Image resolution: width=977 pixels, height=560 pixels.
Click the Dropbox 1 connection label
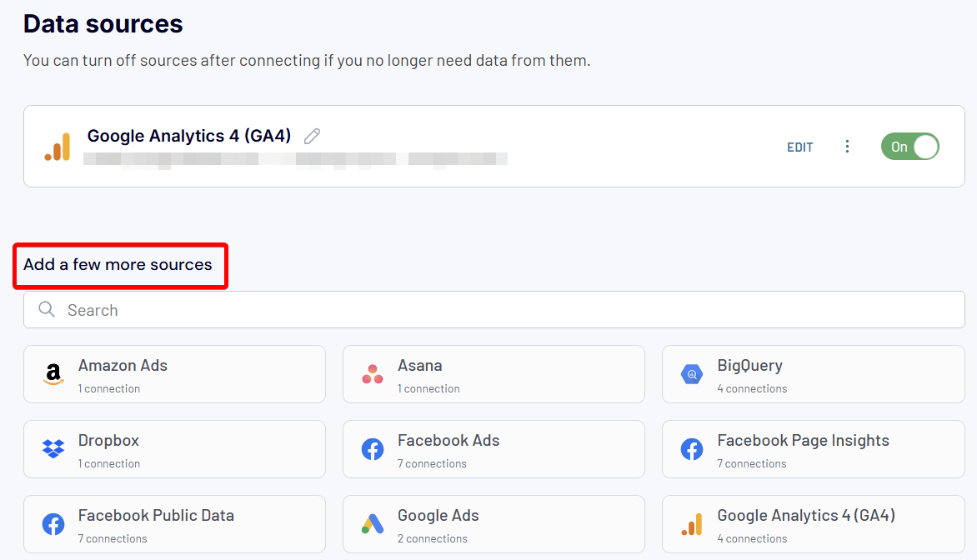tap(109, 464)
